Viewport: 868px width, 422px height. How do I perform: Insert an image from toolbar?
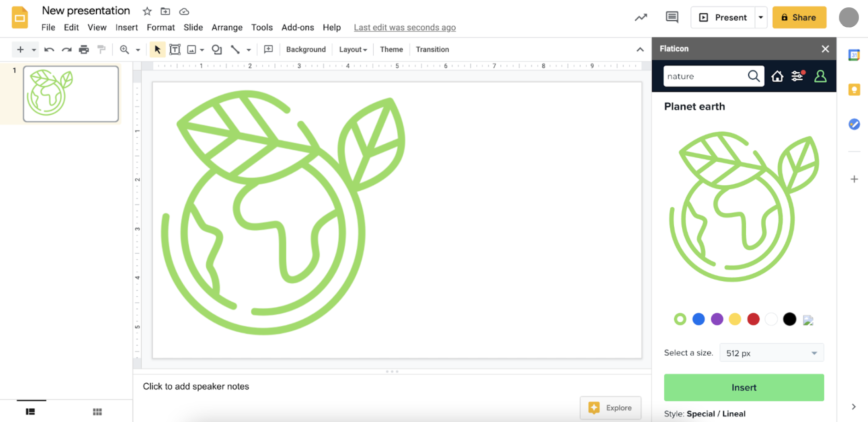click(x=191, y=49)
